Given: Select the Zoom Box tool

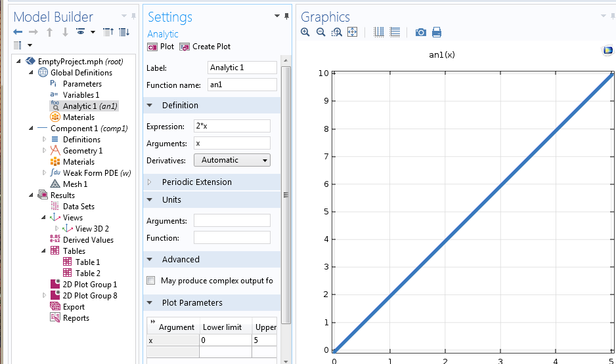Looking at the screenshot, I should point(337,32).
